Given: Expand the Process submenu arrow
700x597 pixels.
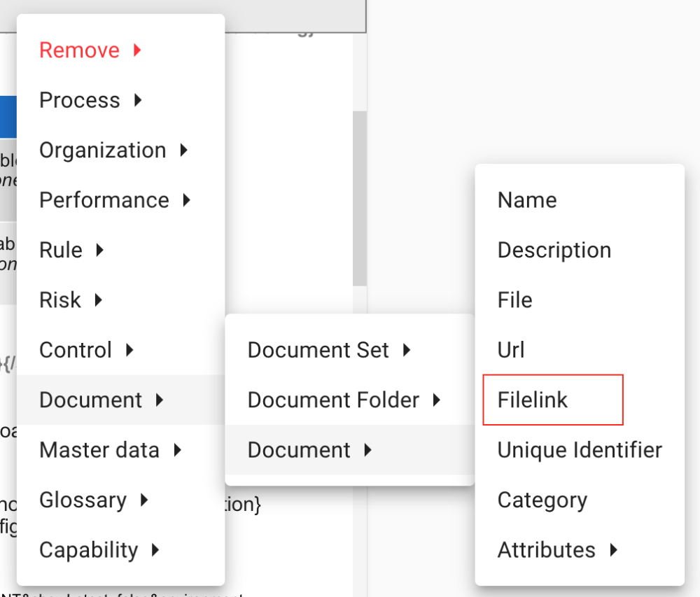Looking at the screenshot, I should point(137,100).
